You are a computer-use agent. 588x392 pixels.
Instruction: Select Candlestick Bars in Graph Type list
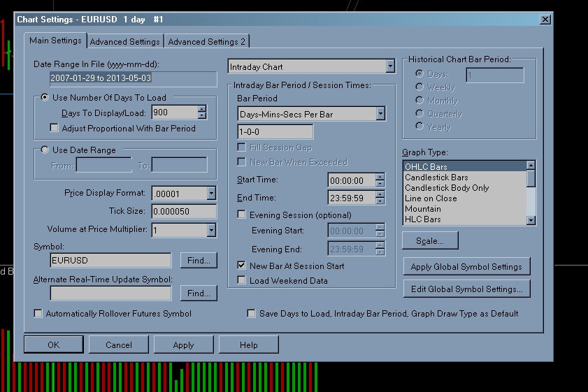(x=437, y=177)
